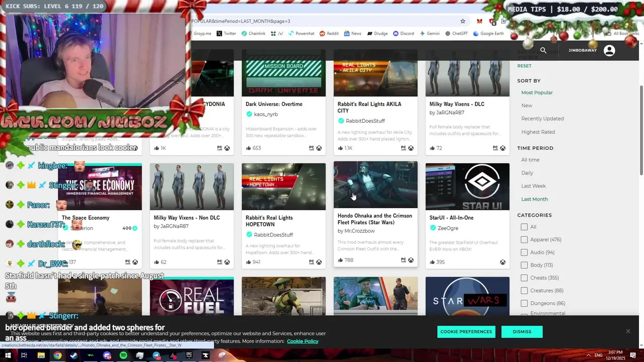Open File Explorer from taskbar
This screenshot has width=644, height=362.
pyautogui.click(x=41, y=355)
